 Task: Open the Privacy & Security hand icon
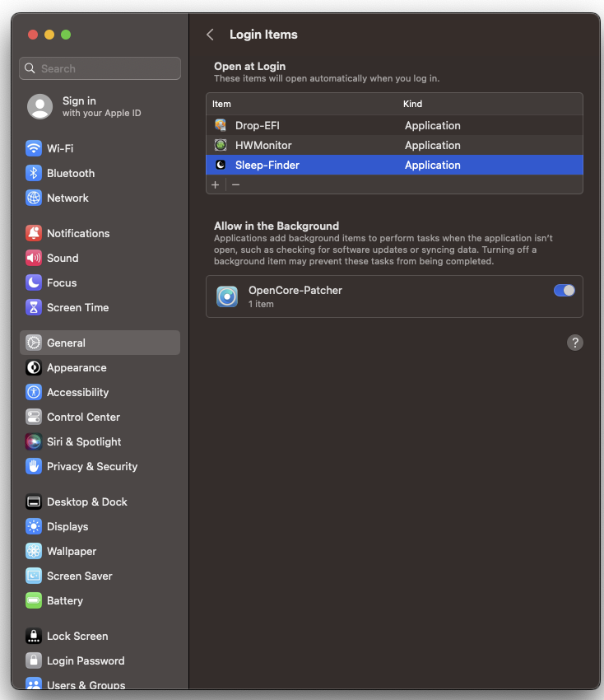click(34, 466)
